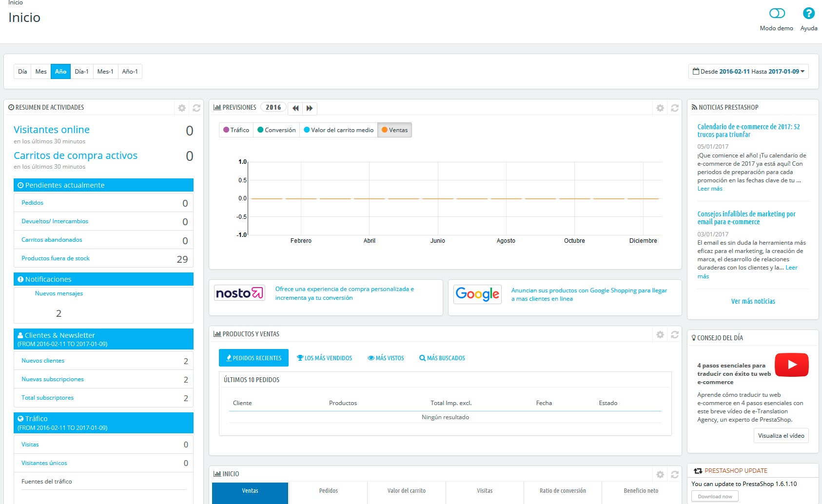This screenshot has width=822, height=504.
Task: Advance to next year in Previsiones
Action: pos(310,108)
